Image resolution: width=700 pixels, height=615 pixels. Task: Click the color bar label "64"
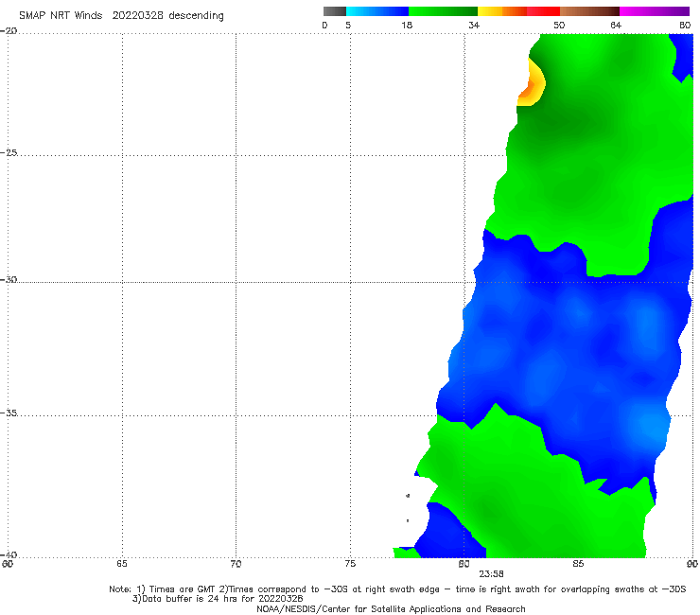[616, 26]
